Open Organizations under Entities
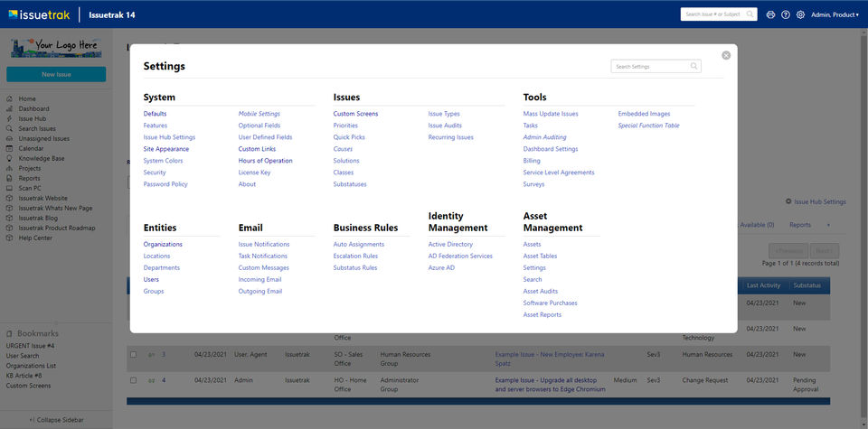The width and height of the screenshot is (868, 429). (x=163, y=245)
